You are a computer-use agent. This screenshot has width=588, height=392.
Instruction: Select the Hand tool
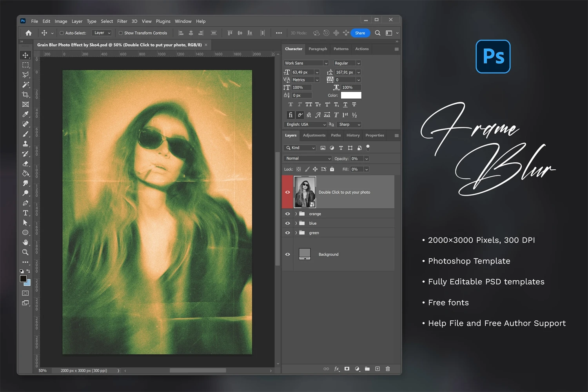25,242
